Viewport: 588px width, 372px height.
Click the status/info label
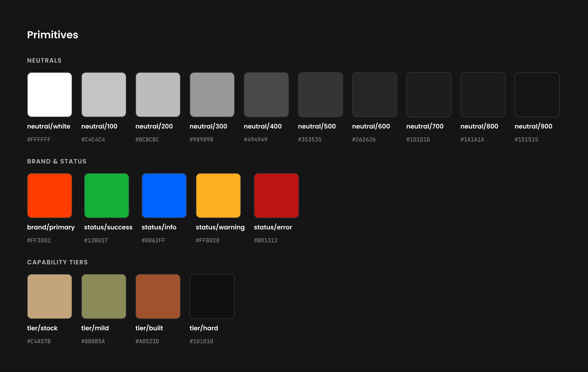tap(159, 227)
